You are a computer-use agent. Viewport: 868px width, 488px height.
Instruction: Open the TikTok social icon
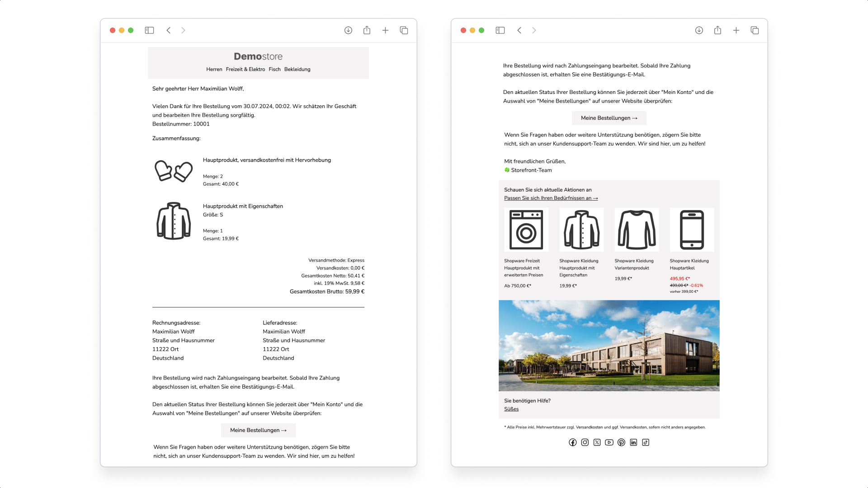(x=646, y=442)
